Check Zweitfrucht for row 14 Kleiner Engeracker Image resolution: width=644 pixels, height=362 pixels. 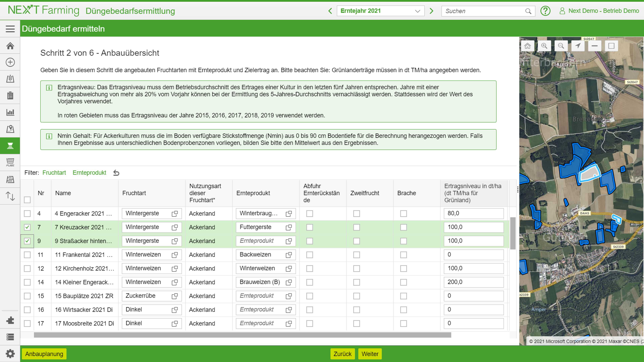[x=357, y=282]
